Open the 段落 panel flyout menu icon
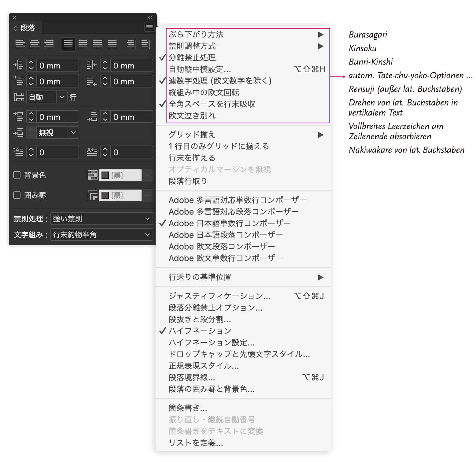This screenshot has width=476, height=473. pyautogui.click(x=149, y=28)
